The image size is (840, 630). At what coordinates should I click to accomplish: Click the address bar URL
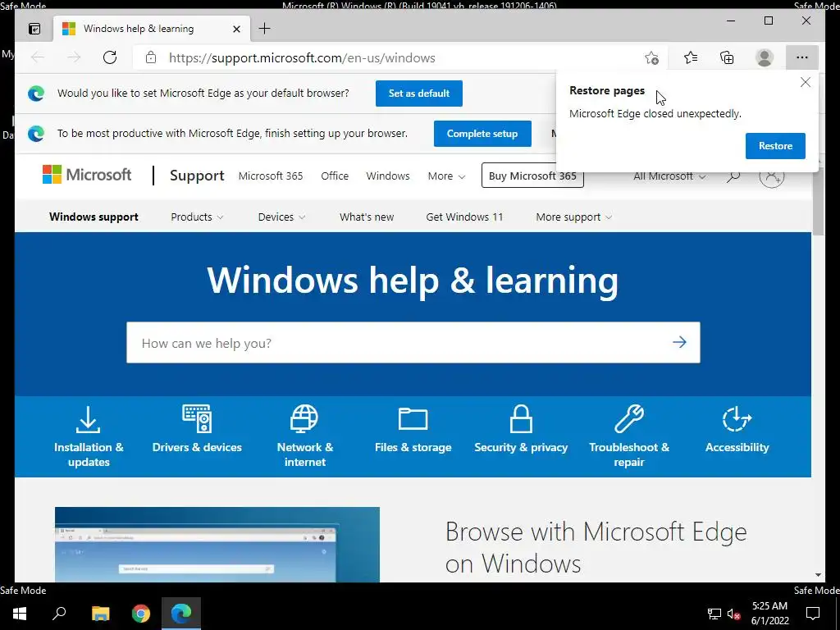coord(302,58)
